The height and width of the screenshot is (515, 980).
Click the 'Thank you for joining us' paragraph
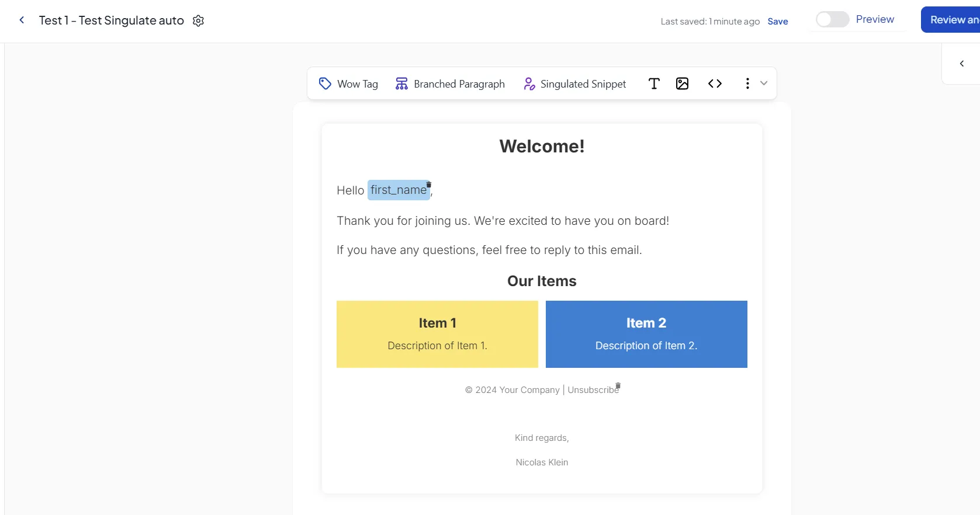point(503,221)
